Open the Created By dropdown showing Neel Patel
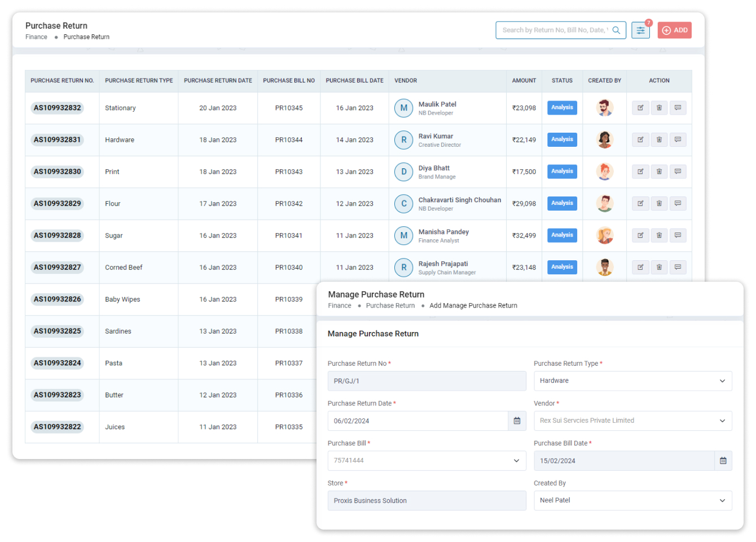The height and width of the screenshot is (542, 756). click(632, 501)
